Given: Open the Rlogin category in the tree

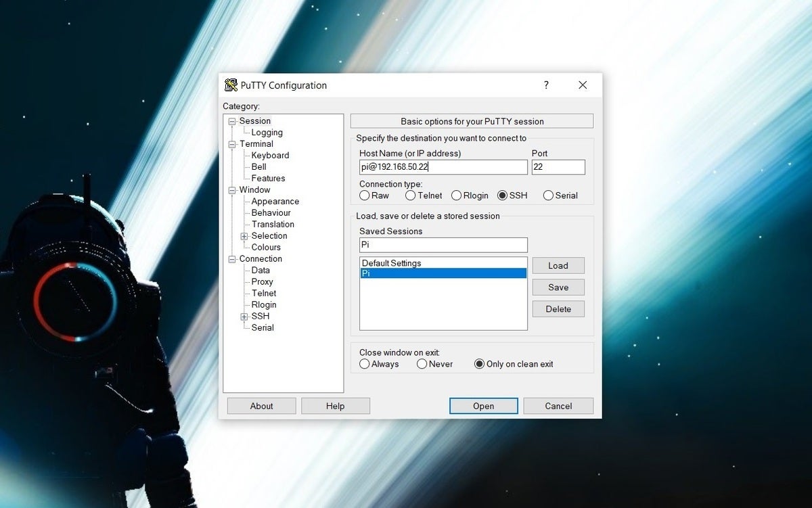Looking at the screenshot, I should [x=264, y=305].
